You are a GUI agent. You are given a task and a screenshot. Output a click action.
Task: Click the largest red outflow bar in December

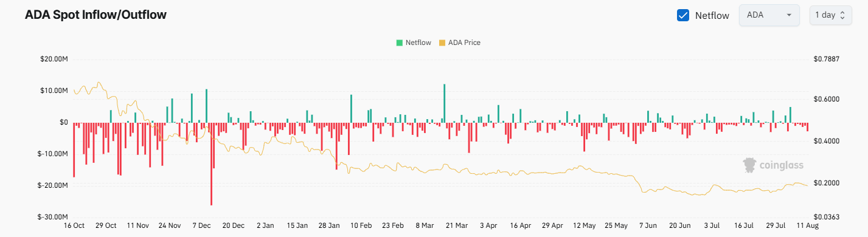(x=212, y=163)
